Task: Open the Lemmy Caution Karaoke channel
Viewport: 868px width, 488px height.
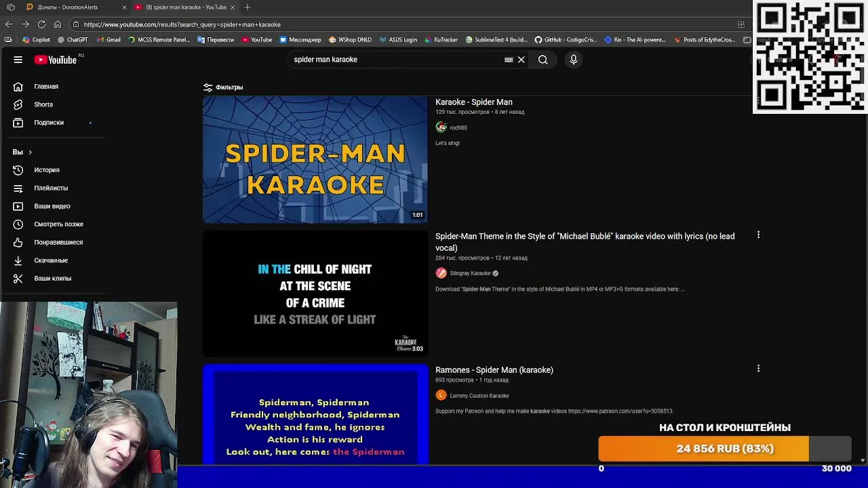Action: point(479,396)
